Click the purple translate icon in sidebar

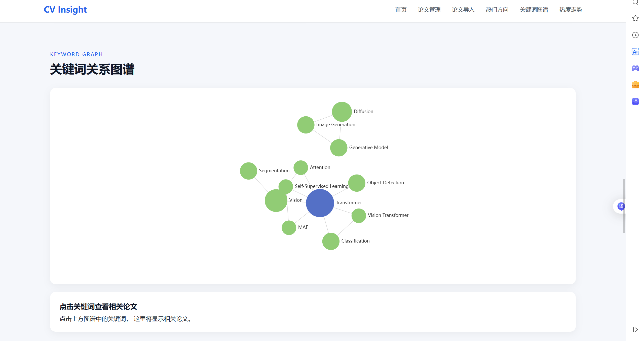[635, 101]
